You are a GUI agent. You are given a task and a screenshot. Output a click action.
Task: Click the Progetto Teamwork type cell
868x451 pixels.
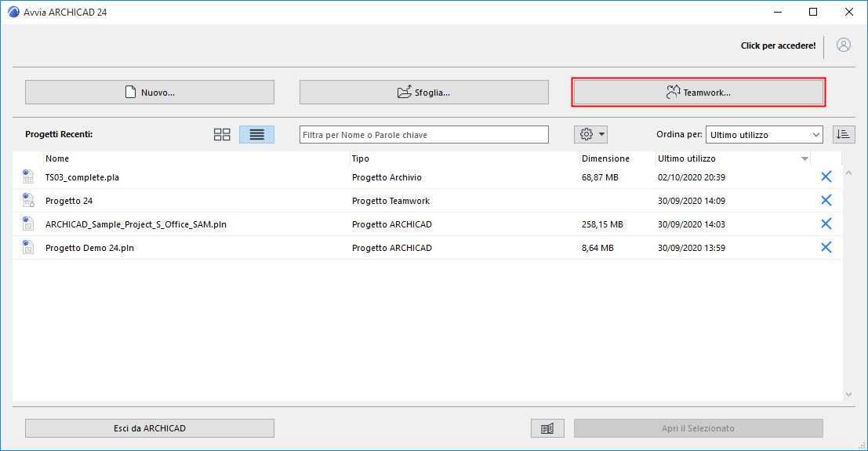[x=390, y=201]
